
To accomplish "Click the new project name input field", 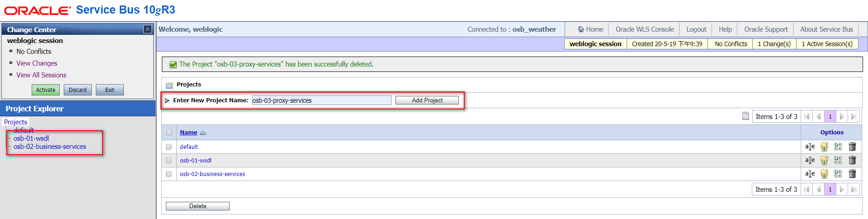I will 321,100.
